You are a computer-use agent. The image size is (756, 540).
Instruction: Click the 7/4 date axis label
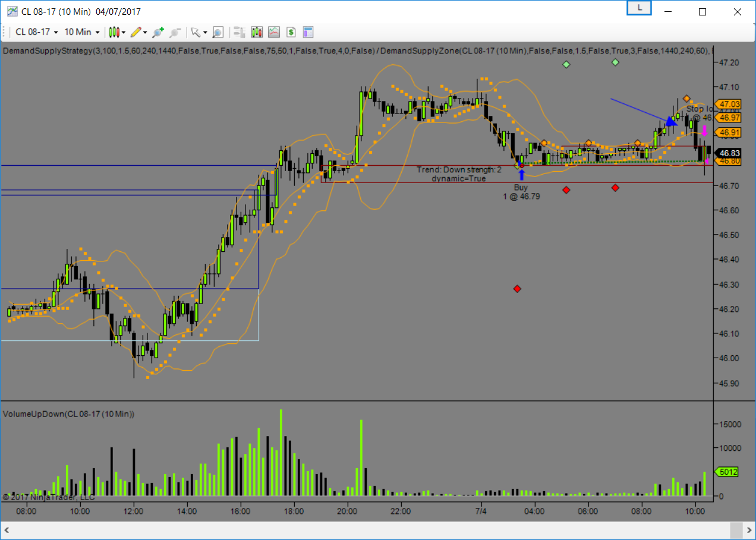[x=481, y=511]
